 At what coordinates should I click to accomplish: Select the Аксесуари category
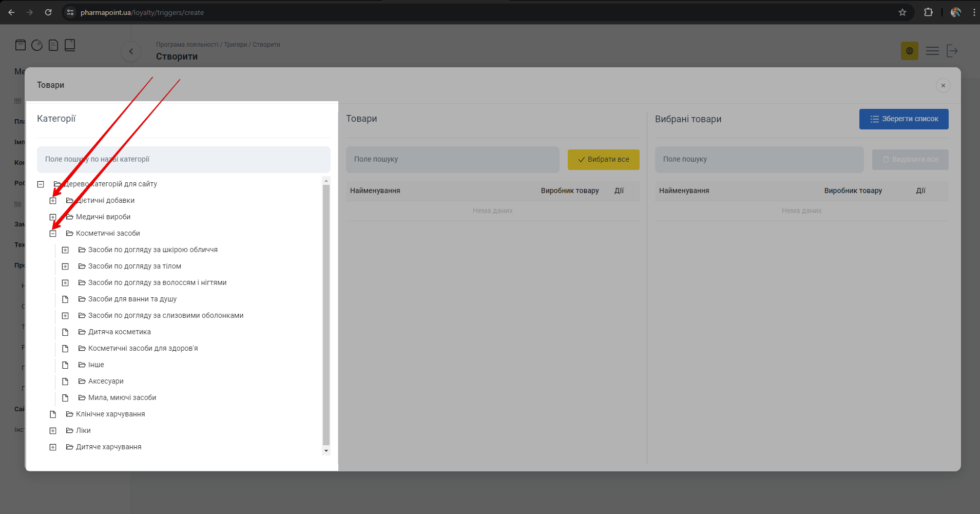pyautogui.click(x=106, y=381)
